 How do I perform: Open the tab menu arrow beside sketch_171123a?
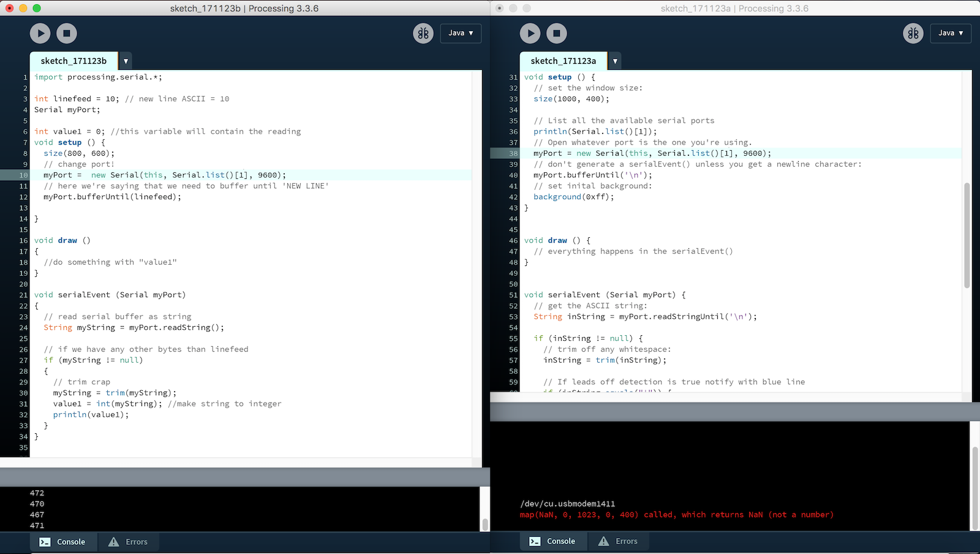pyautogui.click(x=615, y=61)
